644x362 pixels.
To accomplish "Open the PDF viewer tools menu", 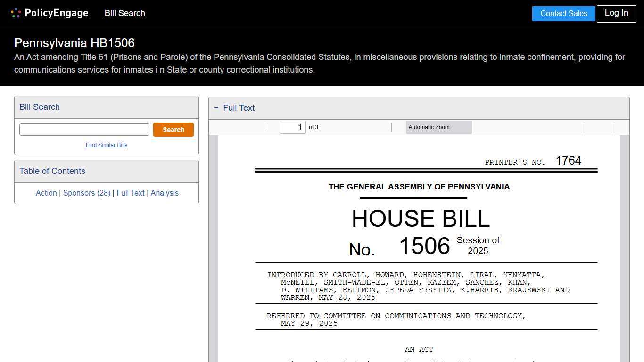I will point(621,127).
